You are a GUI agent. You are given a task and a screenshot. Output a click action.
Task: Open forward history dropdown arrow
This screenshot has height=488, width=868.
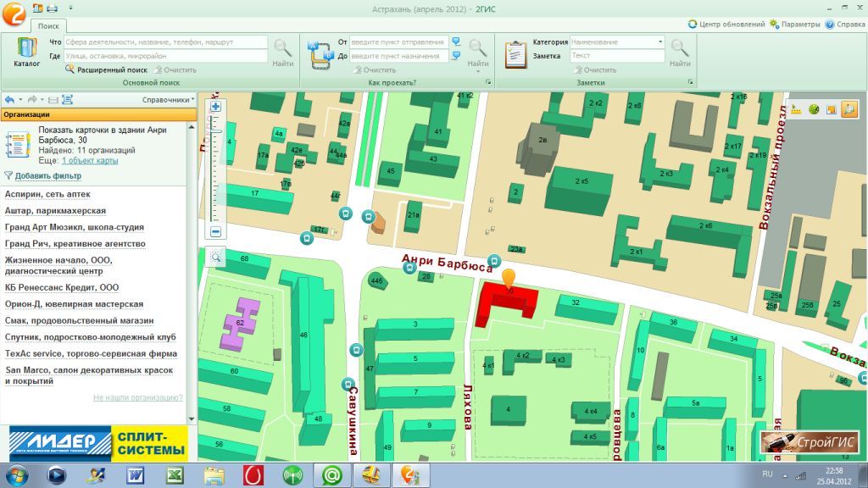[42, 100]
